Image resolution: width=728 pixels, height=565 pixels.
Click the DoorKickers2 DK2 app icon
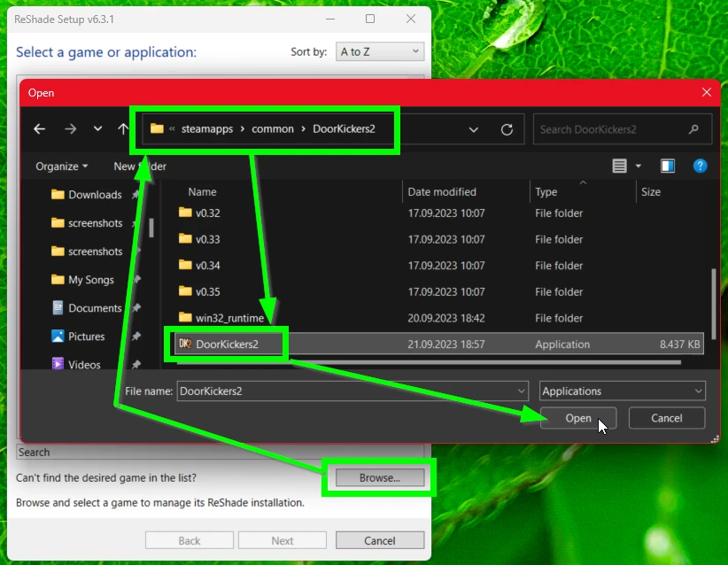[185, 344]
